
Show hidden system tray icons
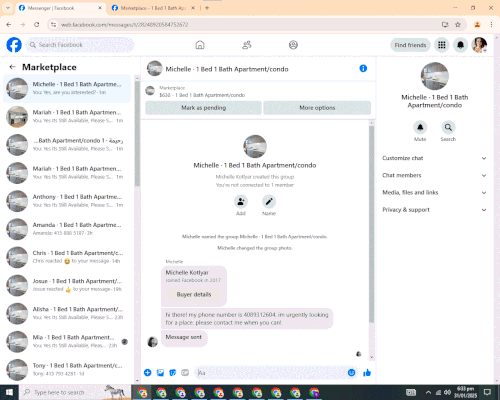click(x=428, y=392)
